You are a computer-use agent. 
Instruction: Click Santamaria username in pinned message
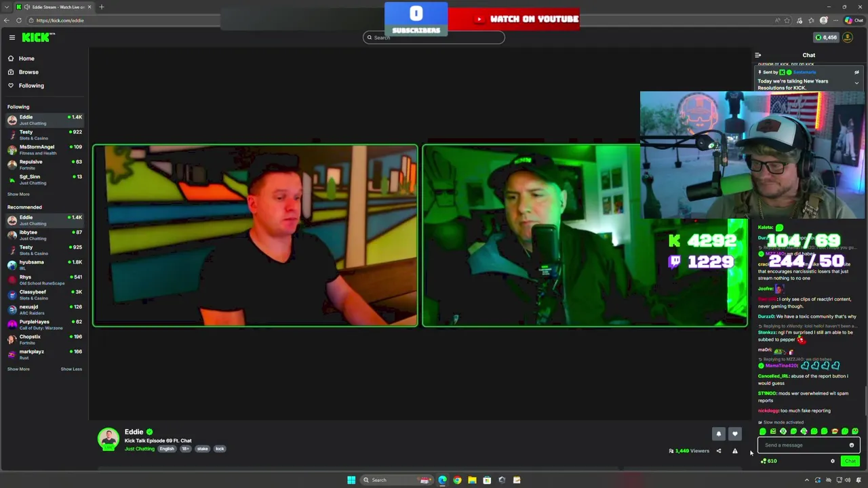pos(805,72)
